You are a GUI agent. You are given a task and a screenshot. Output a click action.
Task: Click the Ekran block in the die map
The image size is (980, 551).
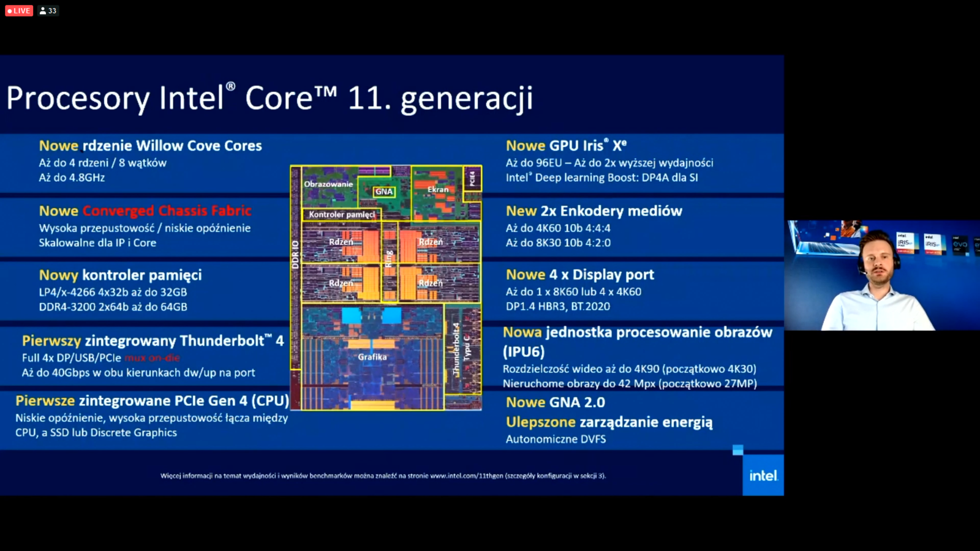438,189
